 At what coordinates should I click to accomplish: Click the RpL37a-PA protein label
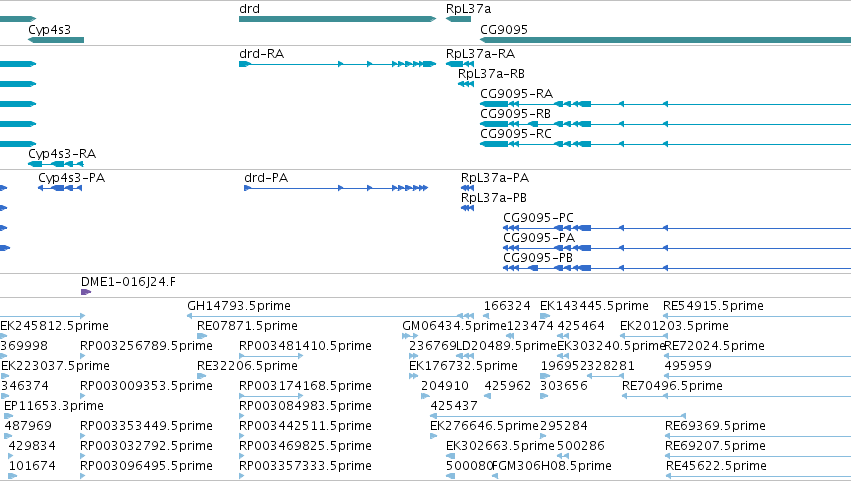[x=495, y=178]
